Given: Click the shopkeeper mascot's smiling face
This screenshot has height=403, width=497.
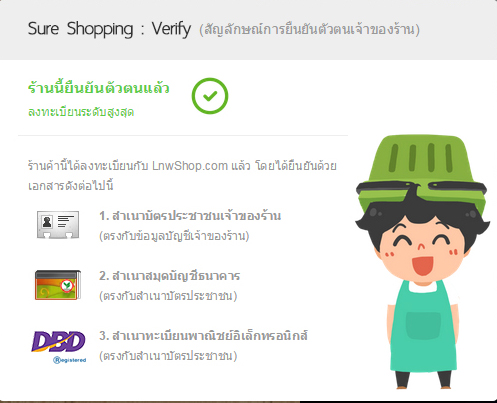Looking at the screenshot, I should (x=422, y=247).
